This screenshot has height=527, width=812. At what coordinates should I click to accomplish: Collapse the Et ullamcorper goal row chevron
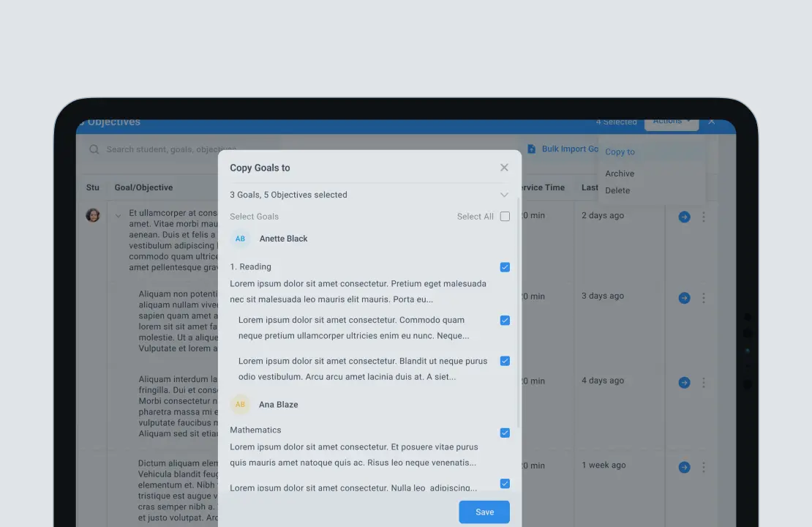[x=118, y=216]
